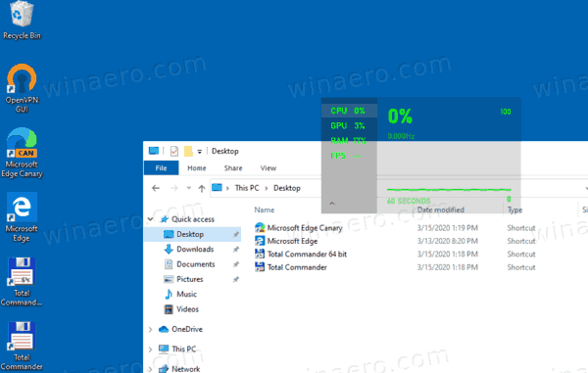The image size is (588, 373).
Task: Select the upper Total Command... desktop shortcut
Action: (22, 282)
